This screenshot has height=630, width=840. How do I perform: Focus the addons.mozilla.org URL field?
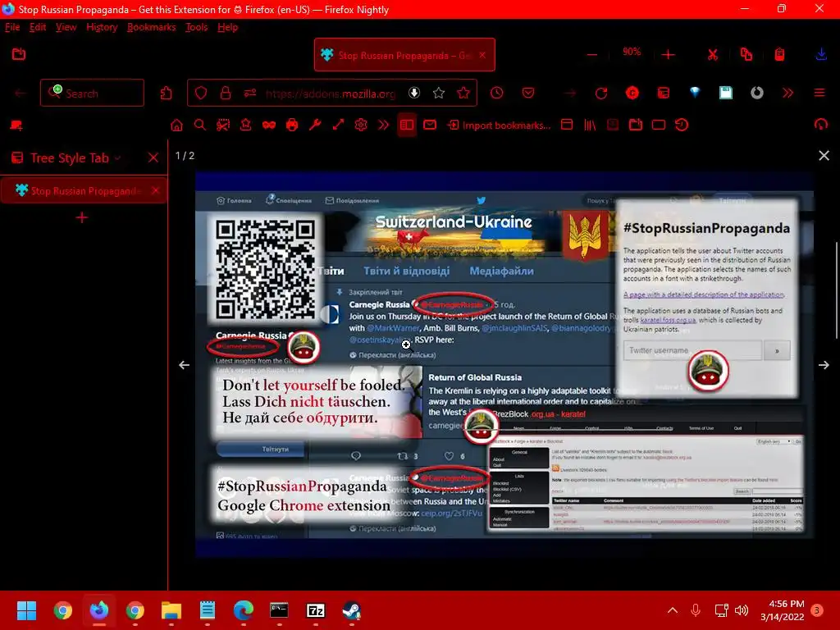(331, 94)
